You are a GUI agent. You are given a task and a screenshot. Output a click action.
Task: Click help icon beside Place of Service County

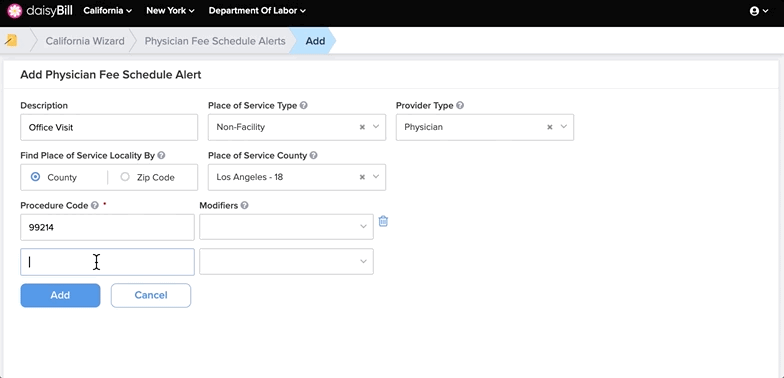314,156
